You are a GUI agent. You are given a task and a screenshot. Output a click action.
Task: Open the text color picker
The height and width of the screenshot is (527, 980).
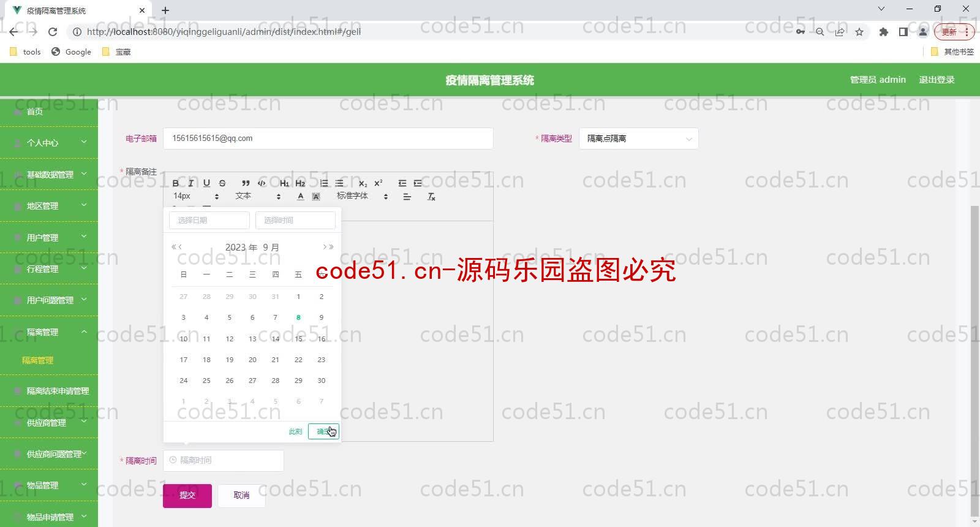click(x=300, y=197)
